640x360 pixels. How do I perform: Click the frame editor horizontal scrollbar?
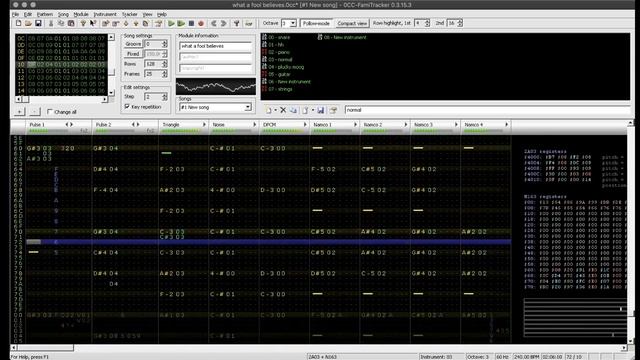pyautogui.click(x=61, y=99)
